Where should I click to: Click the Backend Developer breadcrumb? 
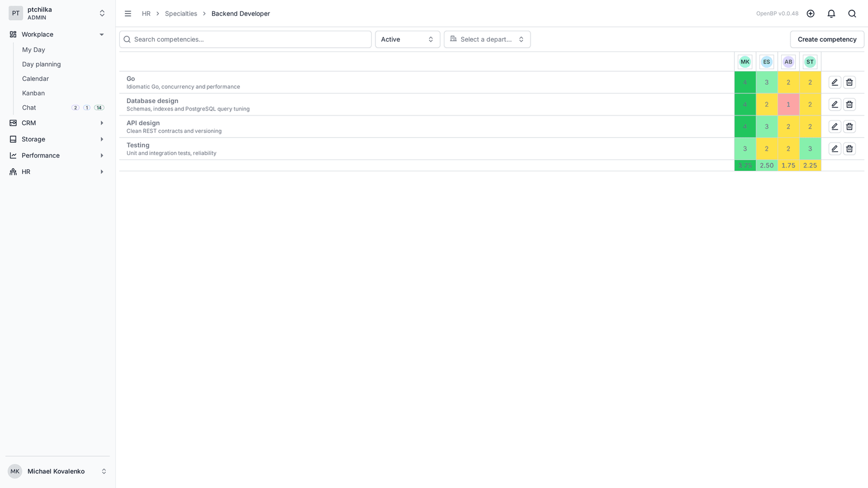click(241, 14)
